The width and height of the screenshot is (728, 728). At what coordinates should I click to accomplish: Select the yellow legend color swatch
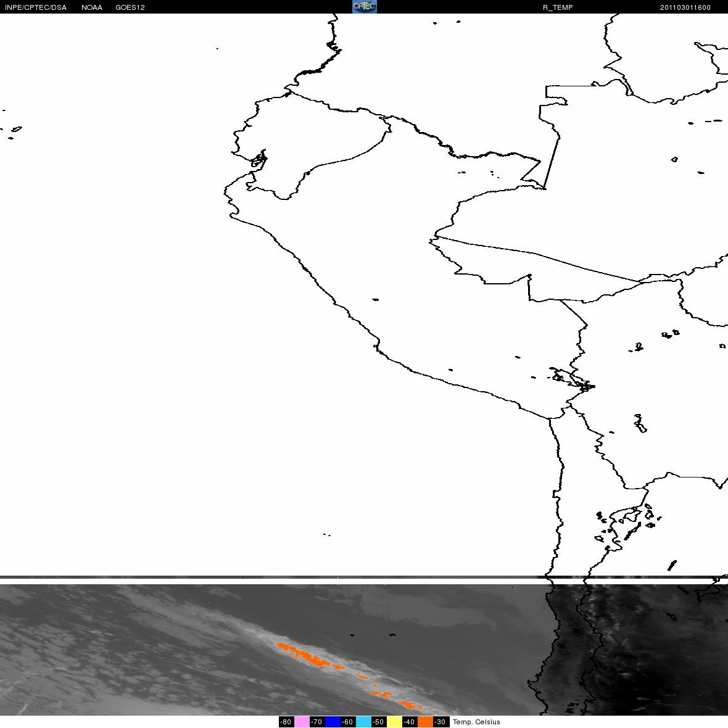pyautogui.click(x=395, y=722)
